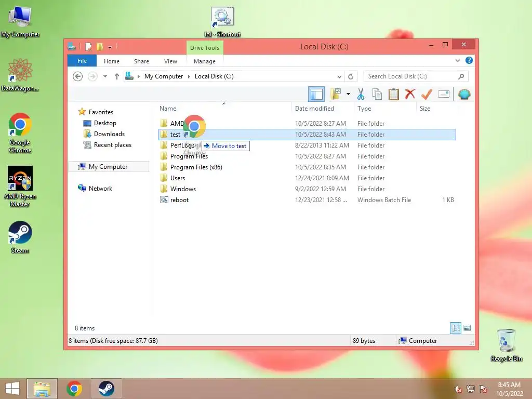
Task: Click the Up one level arrow
Action: [x=117, y=76]
